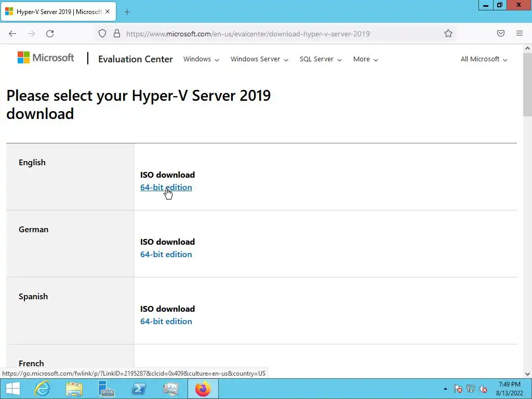
Task: Download Spanish 64-bit edition ISO
Action: (x=166, y=321)
